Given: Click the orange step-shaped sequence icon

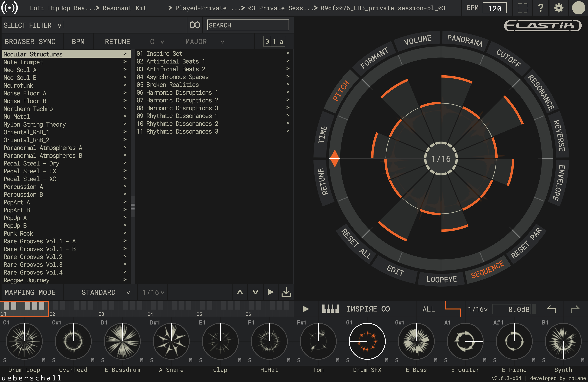Looking at the screenshot, I should (x=453, y=309).
